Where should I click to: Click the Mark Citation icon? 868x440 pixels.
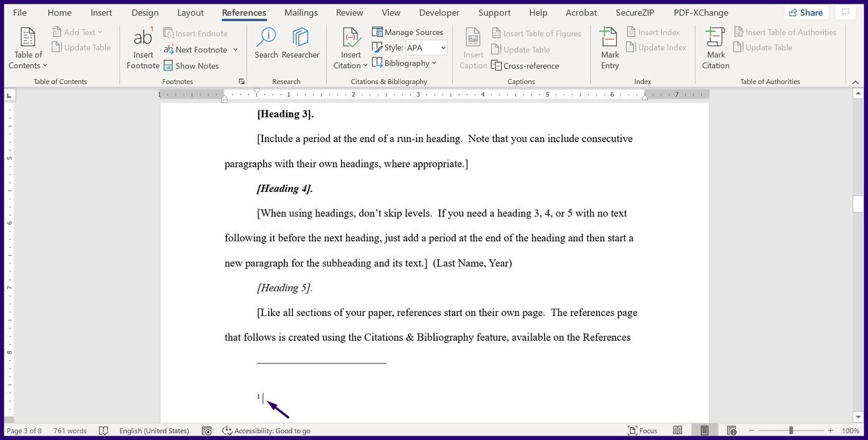pos(716,49)
